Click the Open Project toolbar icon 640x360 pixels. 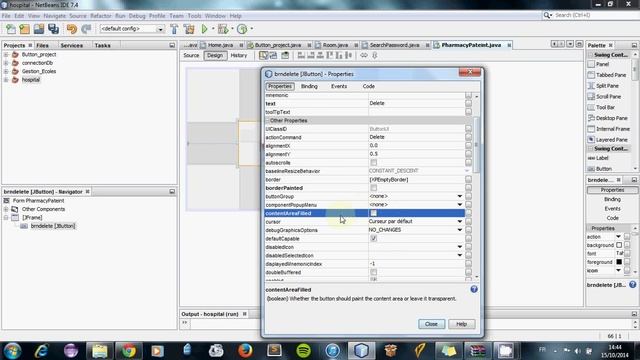39,29
